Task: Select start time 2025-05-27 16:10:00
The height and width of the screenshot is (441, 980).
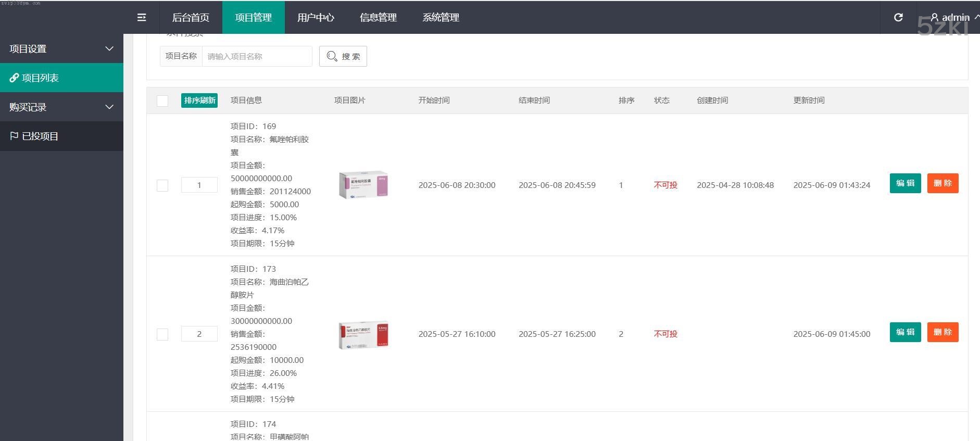Action: click(x=457, y=334)
